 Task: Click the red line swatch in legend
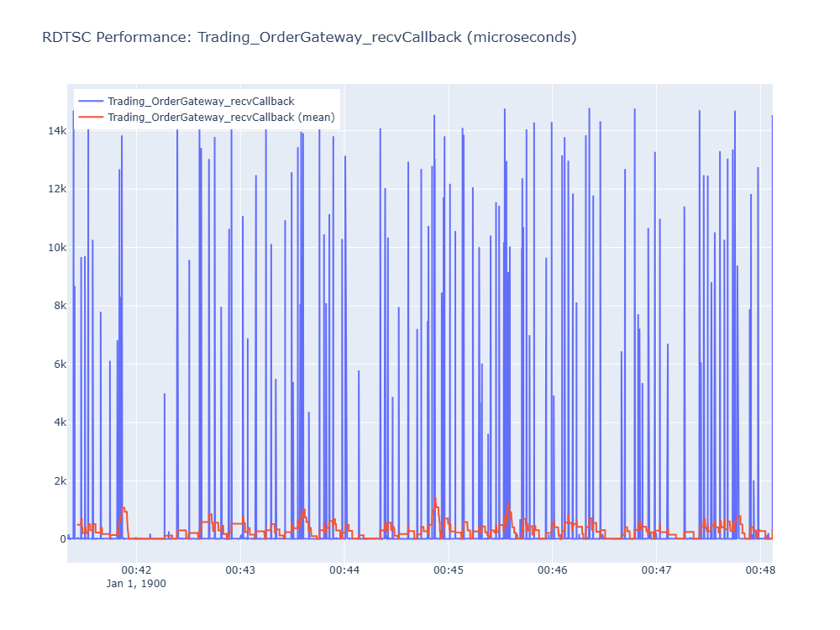[x=91, y=118]
